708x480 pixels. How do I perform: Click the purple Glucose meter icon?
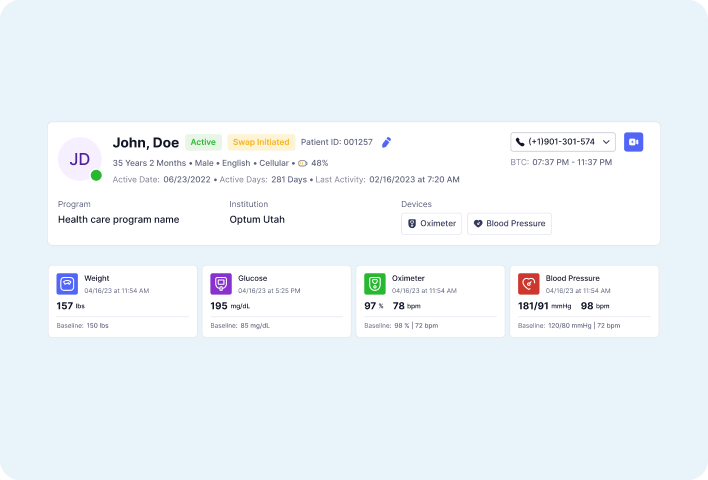pos(221,283)
